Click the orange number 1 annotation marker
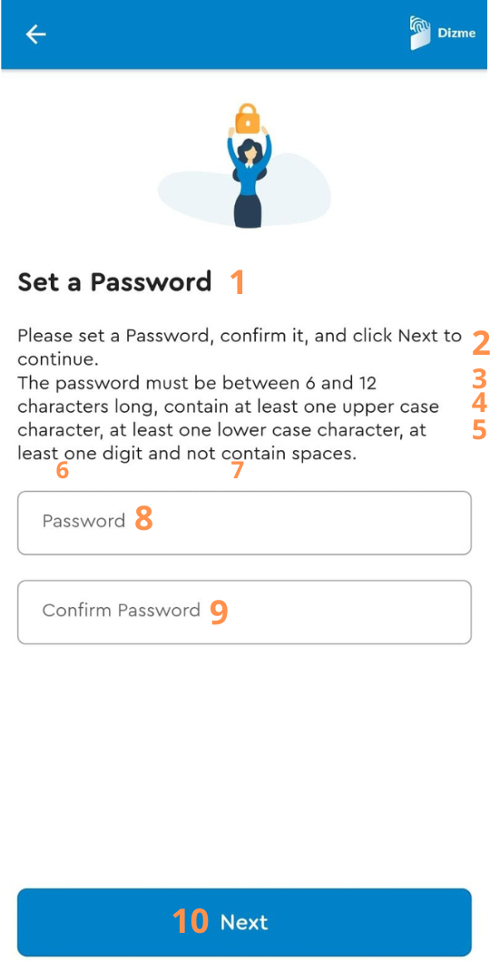The width and height of the screenshot is (490, 980). pos(237,282)
